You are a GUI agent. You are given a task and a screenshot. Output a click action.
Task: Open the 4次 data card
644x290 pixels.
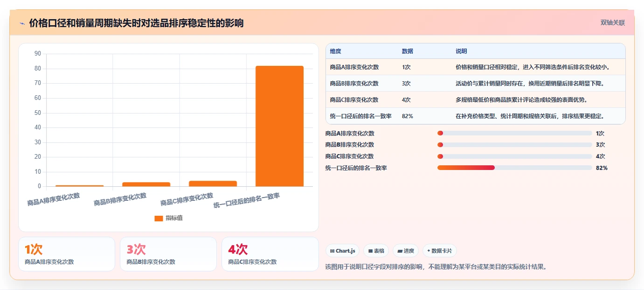(x=270, y=254)
